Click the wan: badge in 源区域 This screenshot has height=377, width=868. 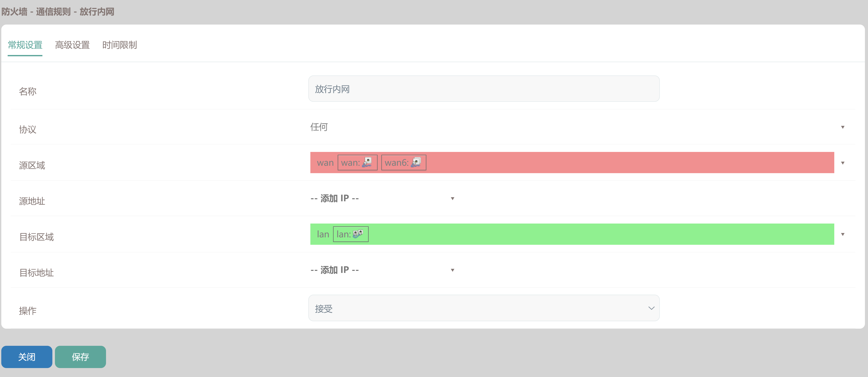pyautogui.click(x=357, y=162)
